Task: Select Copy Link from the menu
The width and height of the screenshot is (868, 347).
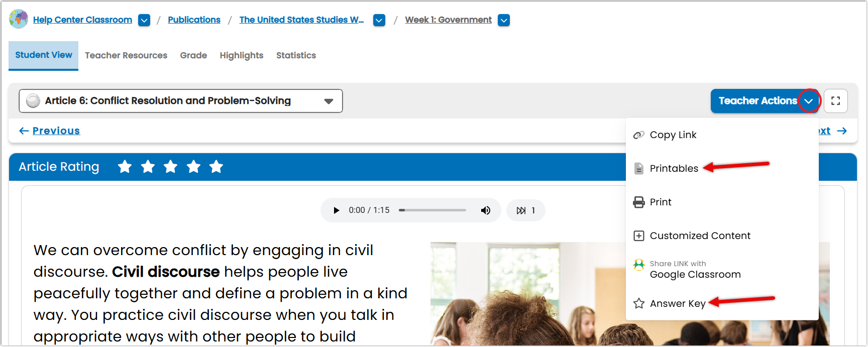Action: click(x=722, y=135)
